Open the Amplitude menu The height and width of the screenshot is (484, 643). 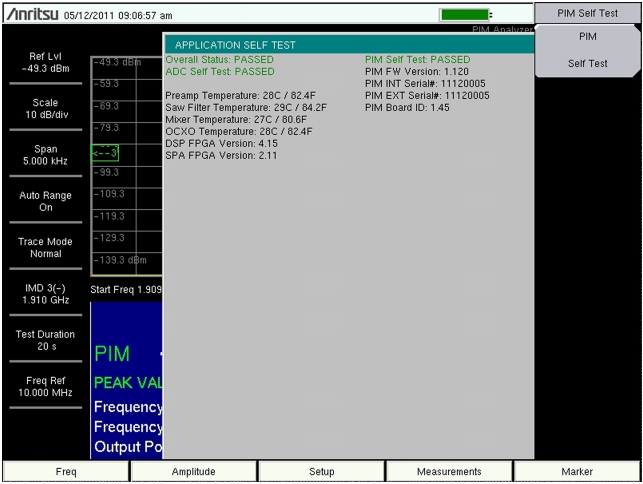194,471
